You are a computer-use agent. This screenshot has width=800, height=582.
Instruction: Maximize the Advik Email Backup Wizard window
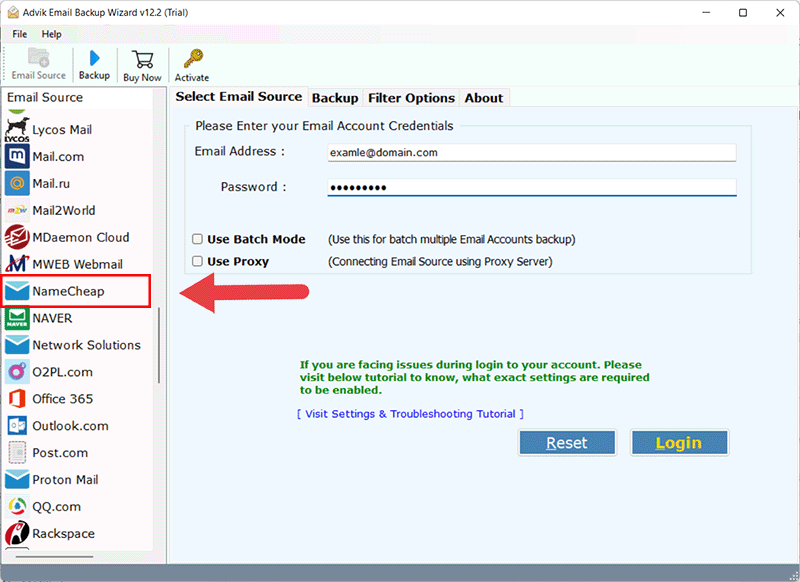click(x=743, y=13)
